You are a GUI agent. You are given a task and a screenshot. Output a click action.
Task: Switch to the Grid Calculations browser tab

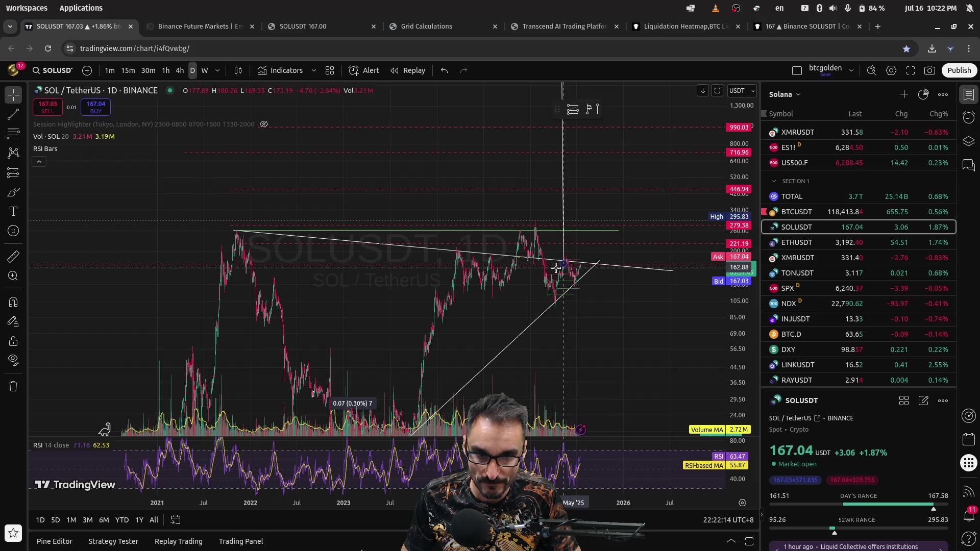[427, 26]
